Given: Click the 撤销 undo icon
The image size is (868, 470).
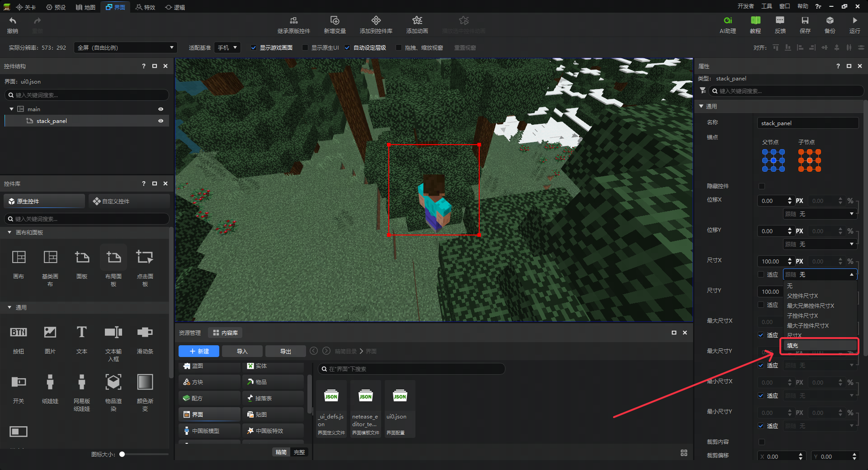Looking at the screenshot, I should [13, 21].
